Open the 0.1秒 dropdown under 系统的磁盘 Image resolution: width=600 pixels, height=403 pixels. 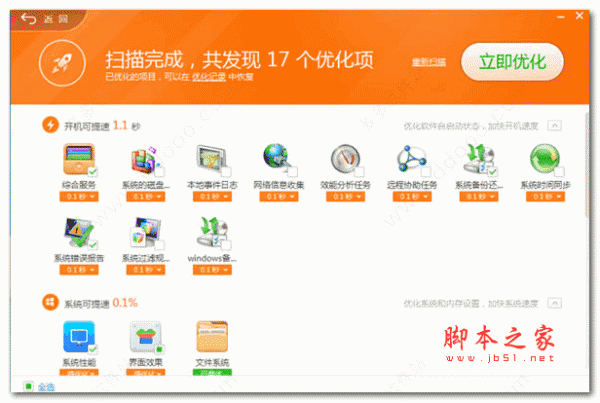(x=145, y=197)
